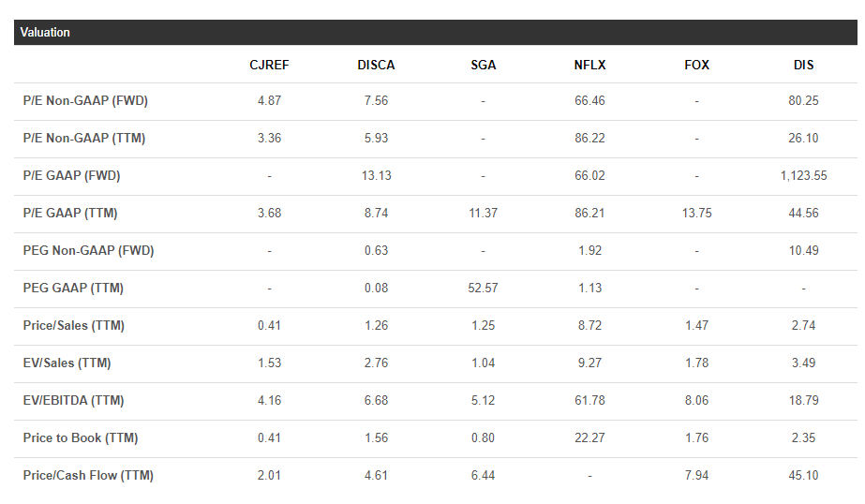865x504 pixels.
Task: Open the FOX column header
Action: pos(696,65)
